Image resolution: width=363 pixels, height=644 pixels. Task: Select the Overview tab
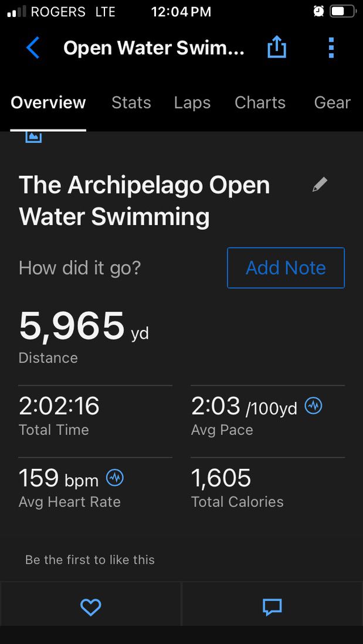(48, 103)
